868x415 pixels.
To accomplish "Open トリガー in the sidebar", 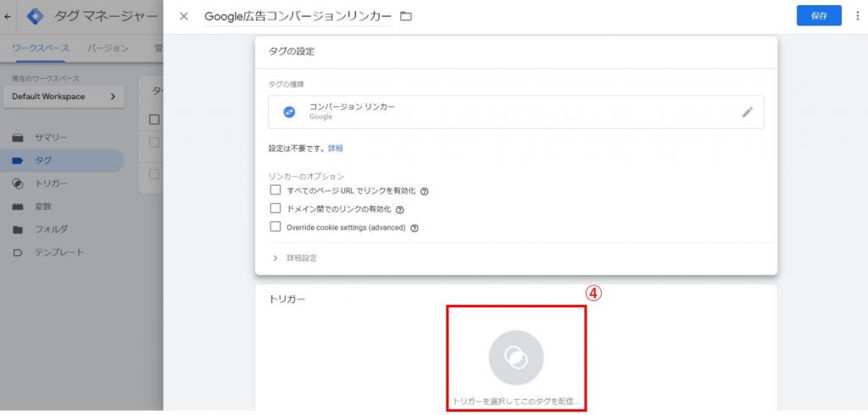I will (x=62, y=183).
